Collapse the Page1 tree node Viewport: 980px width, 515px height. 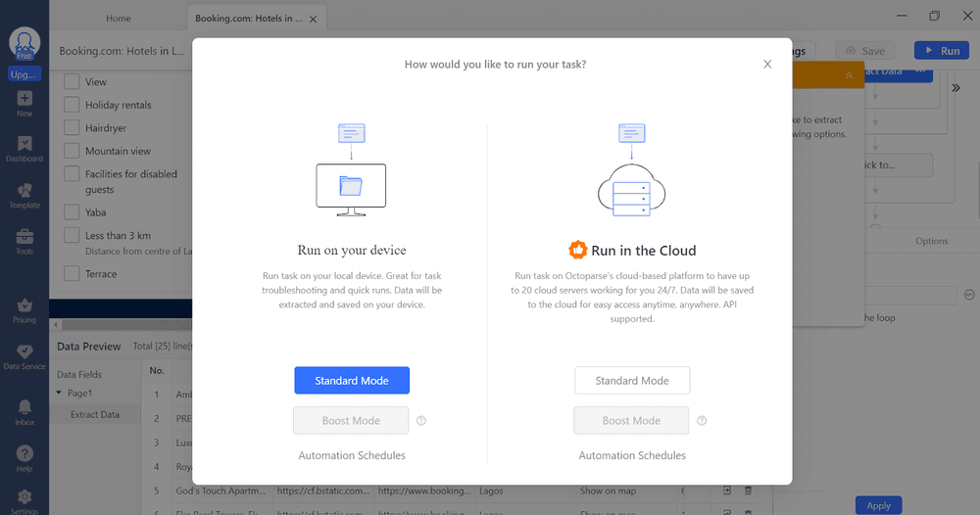click(x=59, y=393)
